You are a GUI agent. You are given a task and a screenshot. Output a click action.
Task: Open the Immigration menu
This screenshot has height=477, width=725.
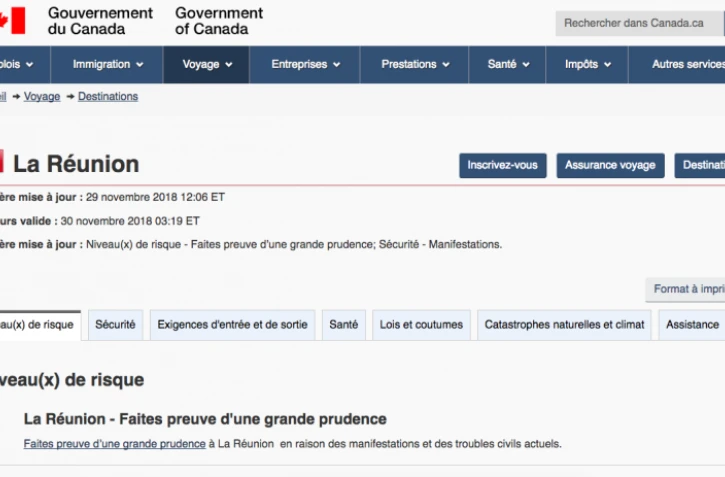(x=107, y=64)
